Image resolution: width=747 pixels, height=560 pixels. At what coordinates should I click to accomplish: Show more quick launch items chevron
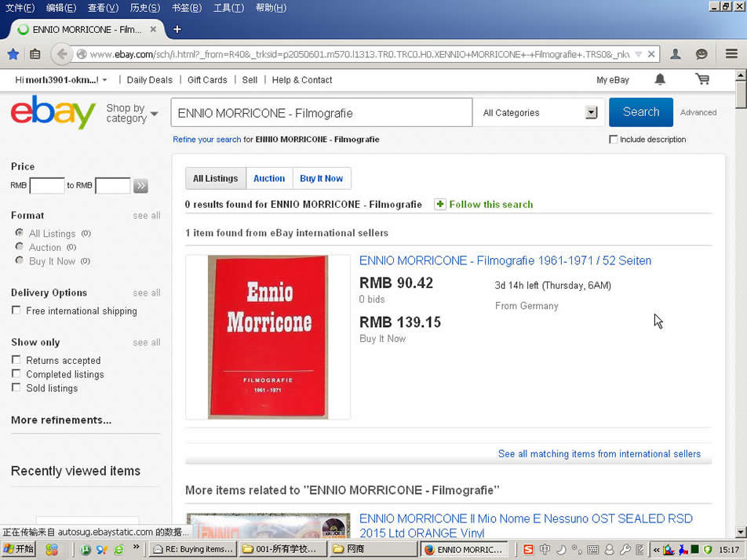pos(137,547)
